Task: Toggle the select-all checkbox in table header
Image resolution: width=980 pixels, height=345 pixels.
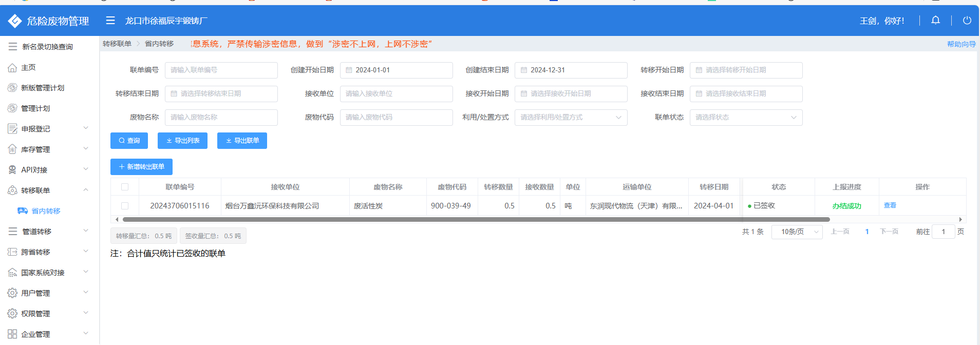Action: pos(125,187)
